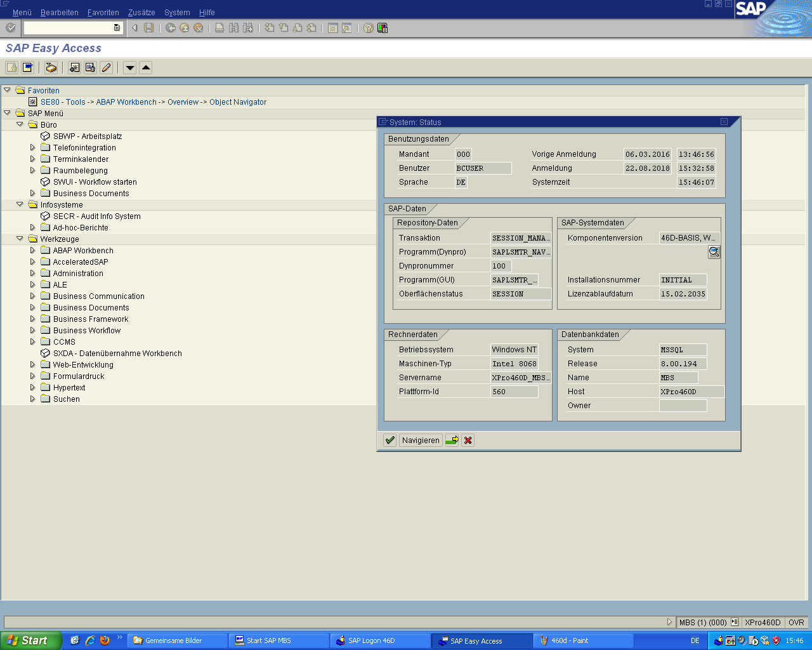Viewport: 812px width, 650px height.
Task: Open the Menü menu
Action: (22, 13)
